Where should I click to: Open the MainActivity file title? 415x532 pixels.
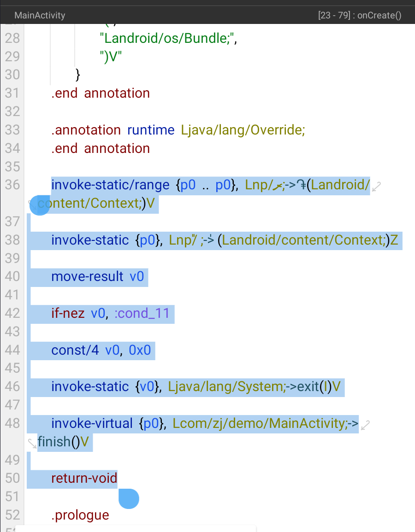coord(40,15)
